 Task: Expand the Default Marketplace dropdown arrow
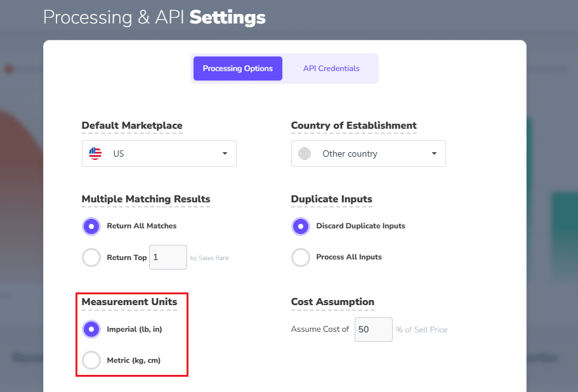[x=225, y=154]
